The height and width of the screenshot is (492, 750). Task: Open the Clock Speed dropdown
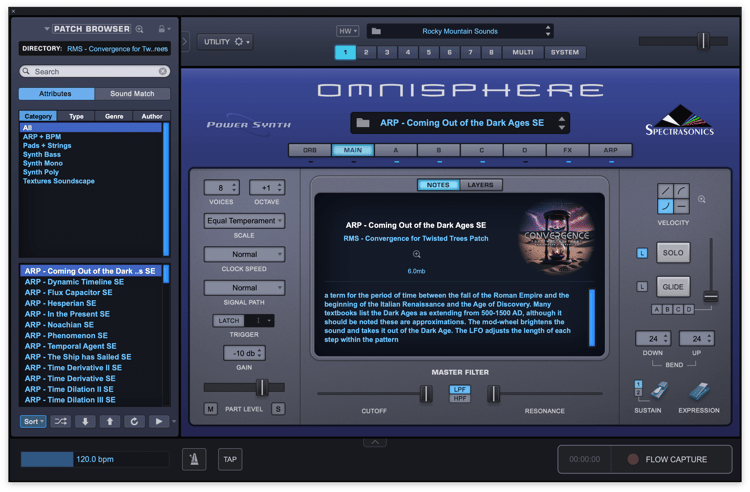pyautogui.click(x=244, y=254)
